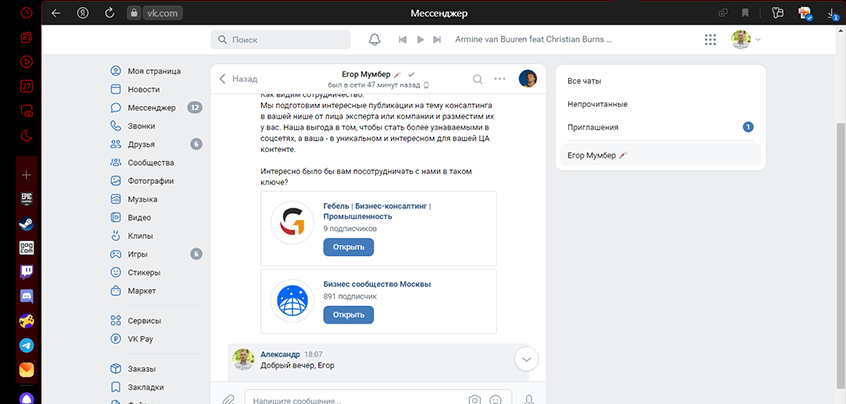The width and height of the screenshot is (846, 404).
Task: Open Telegram in browser sidebar
Action: [26, 345]
